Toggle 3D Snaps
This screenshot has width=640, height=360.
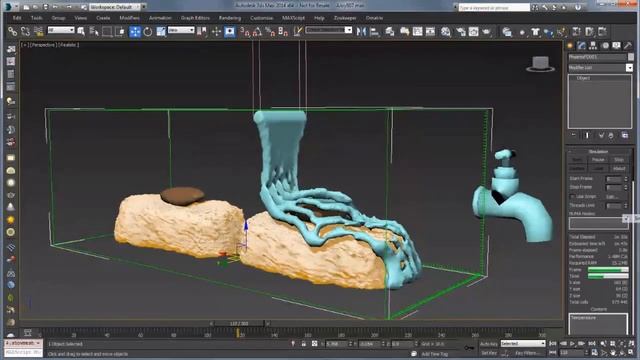[245, 31]
